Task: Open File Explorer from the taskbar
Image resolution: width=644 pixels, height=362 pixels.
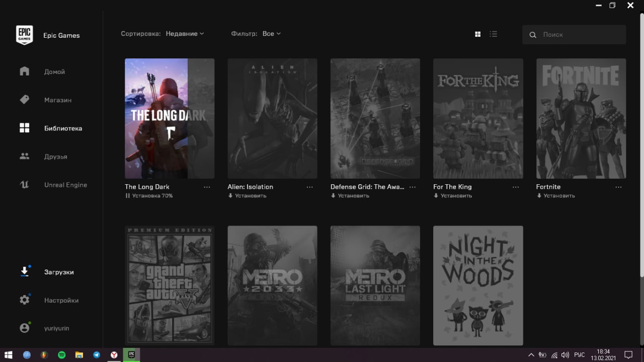Action: pyautogui.click(x=79, y=355)
